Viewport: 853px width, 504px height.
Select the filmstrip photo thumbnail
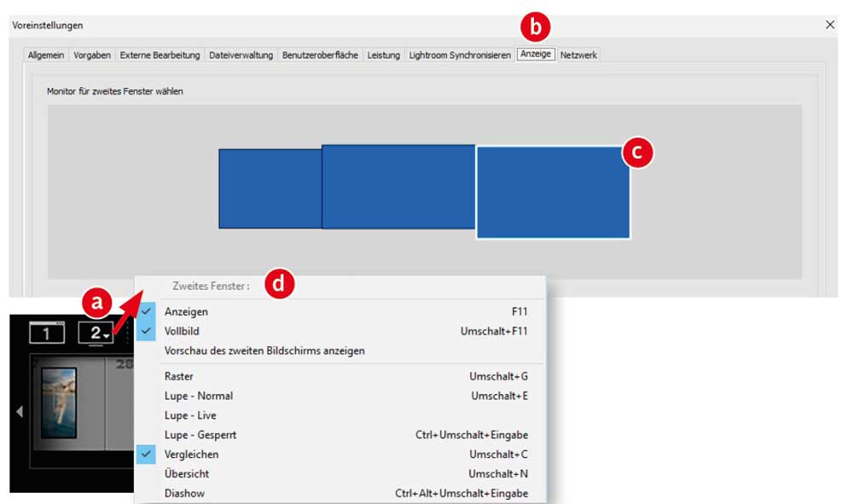[x=59, y=403]
